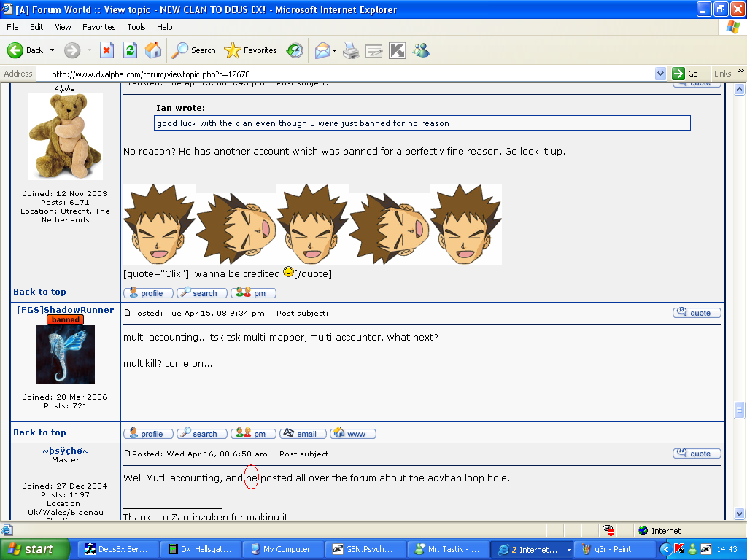
Task: Click the K toolbar icon
Action: coord(398,50)
